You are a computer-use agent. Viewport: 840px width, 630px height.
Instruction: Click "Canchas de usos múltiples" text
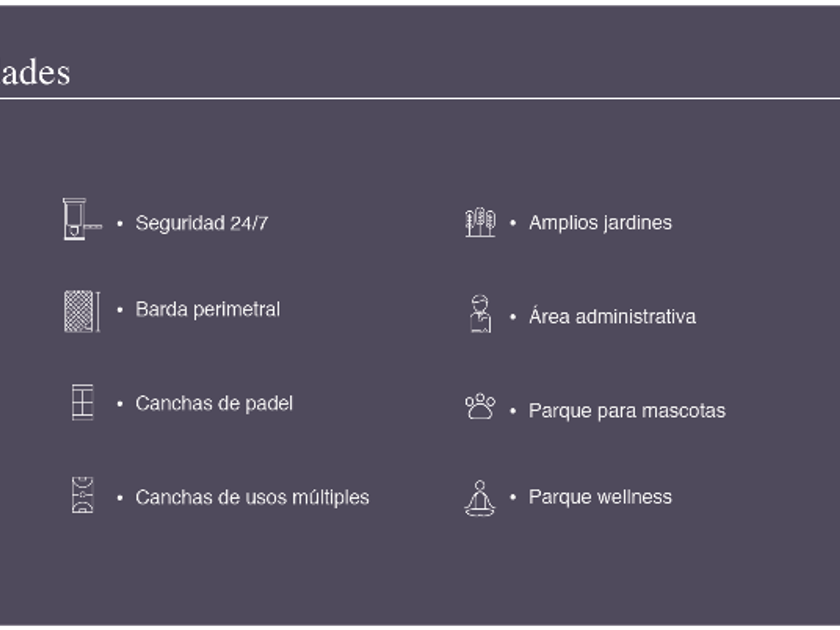pyautogui.click(x=252, y=497)
